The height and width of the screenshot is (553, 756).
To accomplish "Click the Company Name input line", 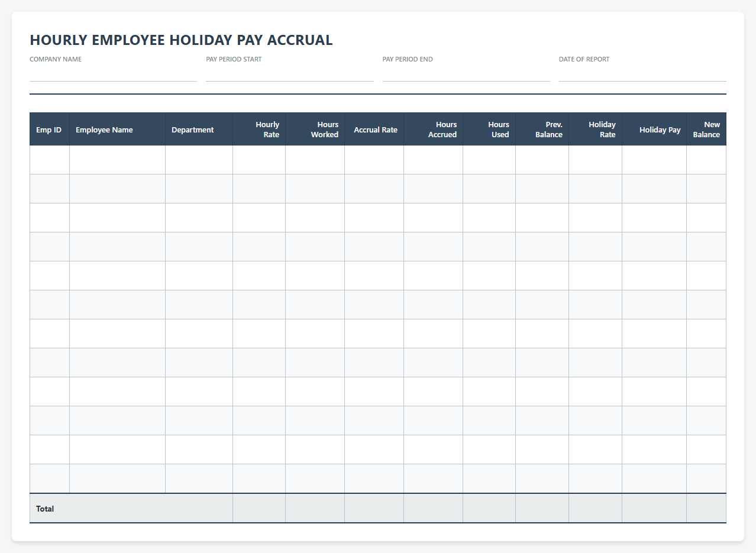I will [113, 74].
